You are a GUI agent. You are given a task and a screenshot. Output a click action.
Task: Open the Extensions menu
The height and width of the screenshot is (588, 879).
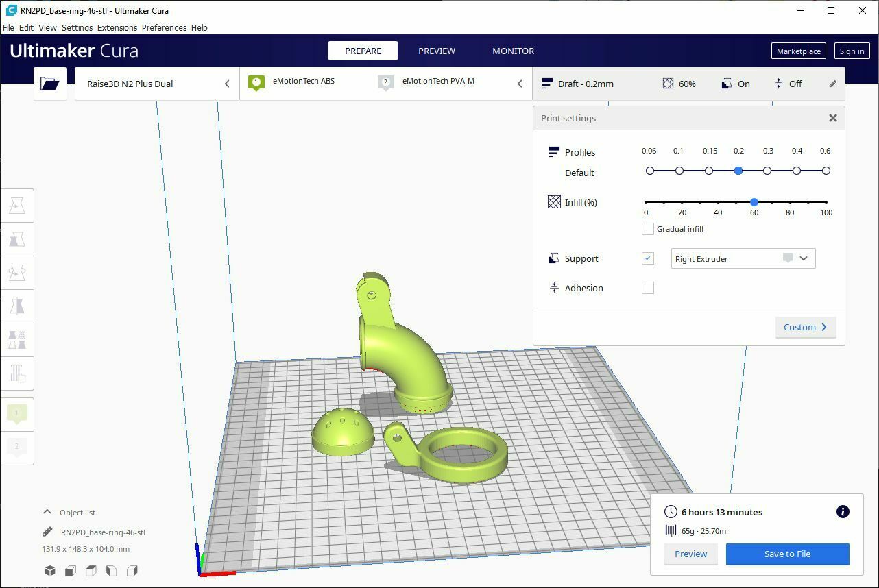[117, 27]
